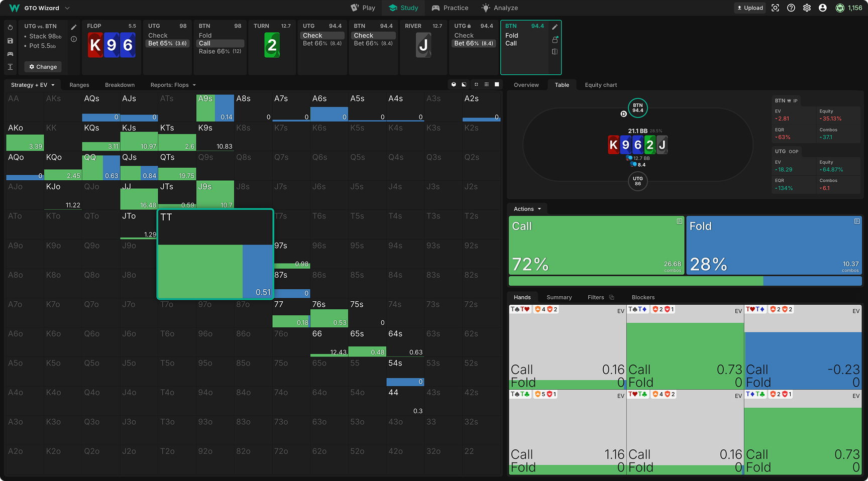Open the GTO Wizard dropdown chevron
Viewport: 868px width, 481px height.
tap(67, 8)
